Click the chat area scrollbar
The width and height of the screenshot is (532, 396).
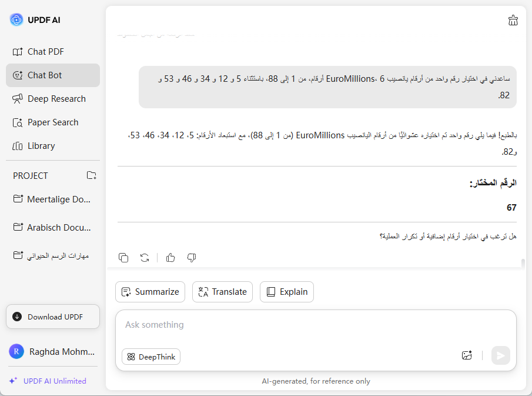[x=523, y=264]
